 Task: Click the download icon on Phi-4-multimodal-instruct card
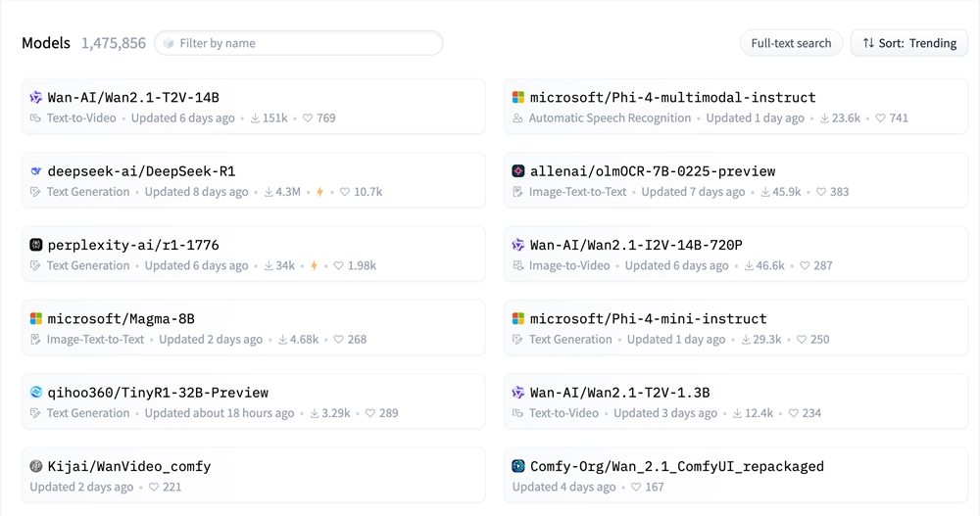[824, 118]
